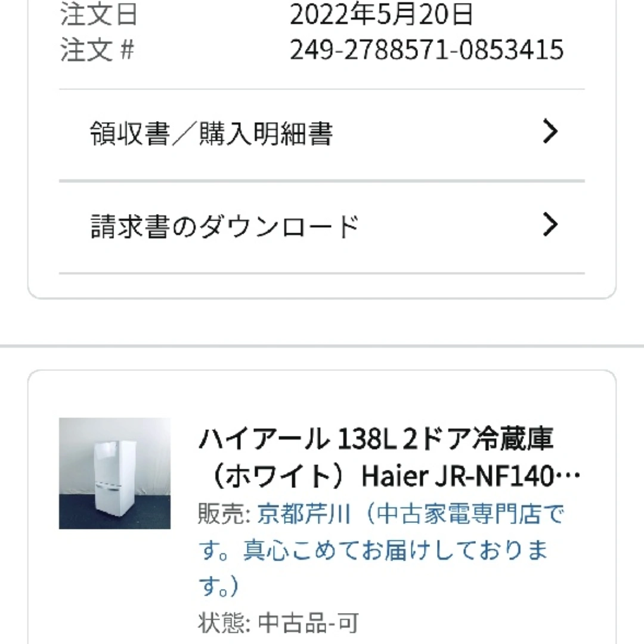Open the Haier refrigerator product thumbnail
The height and width of the screenshot is (644, 644).
114,473
